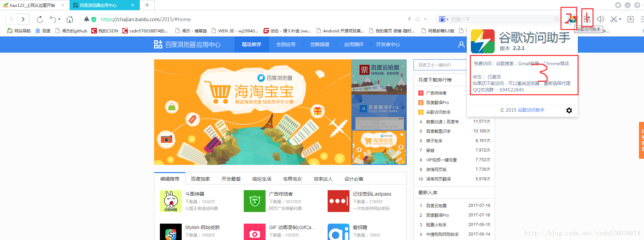This screenshot has height=240, width=644.
Task: Open the app center grid-plus toolbar icon
Action: [587, 19]
